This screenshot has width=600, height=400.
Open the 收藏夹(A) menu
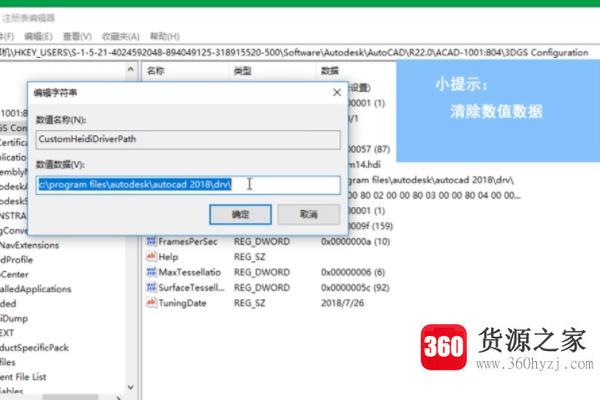(x=121, y=36)
